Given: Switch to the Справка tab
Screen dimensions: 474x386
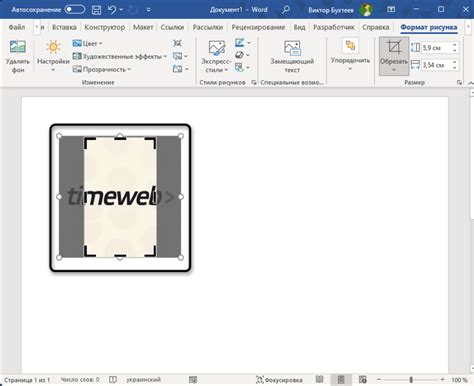Looking at the screenshot, I should [x=376, y=27].
